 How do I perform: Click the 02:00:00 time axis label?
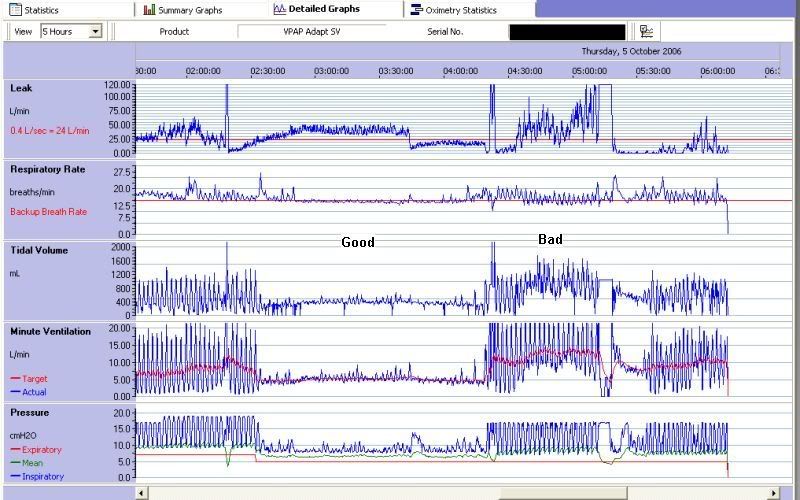(x=203, y=71)
